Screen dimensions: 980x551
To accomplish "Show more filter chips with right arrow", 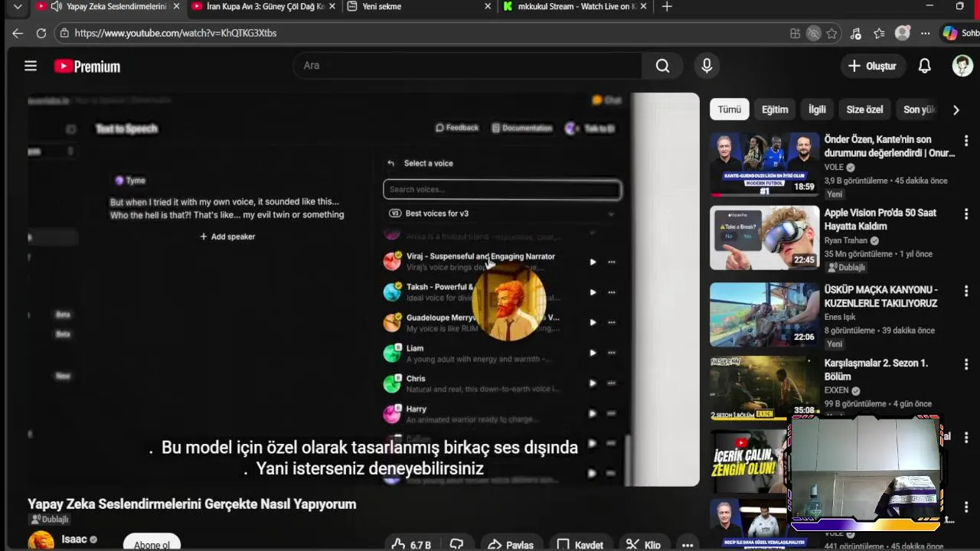I will coord(955,109).
